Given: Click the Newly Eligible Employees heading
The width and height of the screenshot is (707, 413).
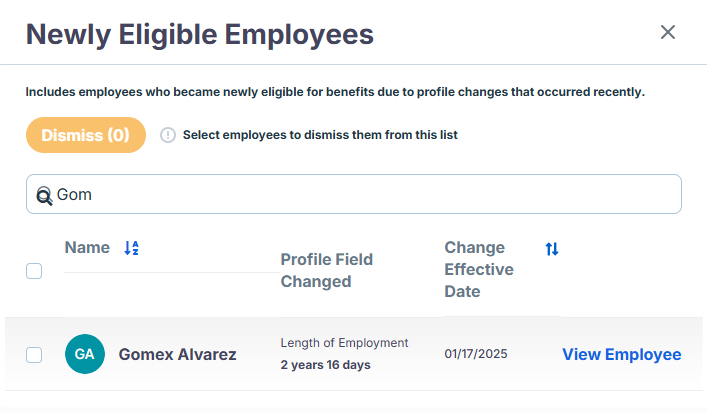Looking at the screenshot, I should [200, 34].
